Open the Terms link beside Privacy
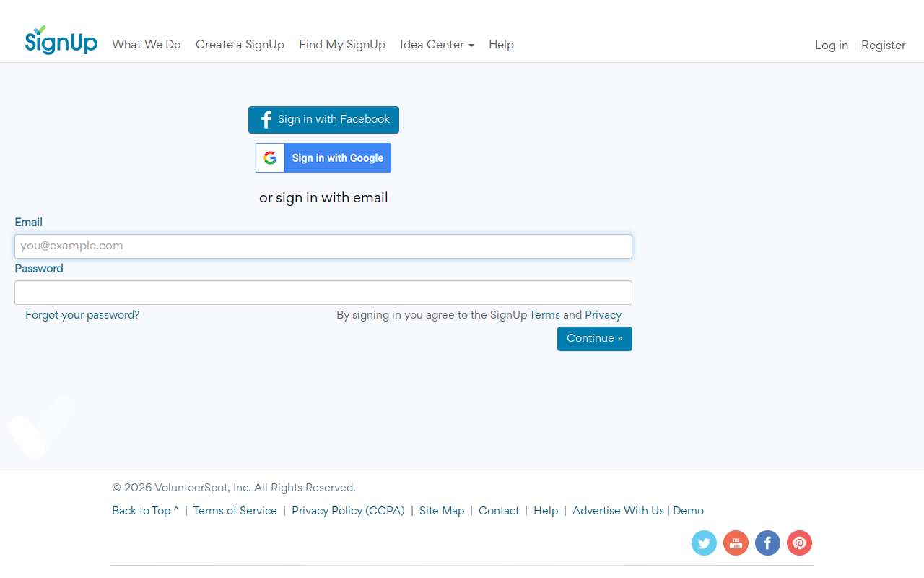The height and width of the screenshot is (578, 924). [544, 315]
